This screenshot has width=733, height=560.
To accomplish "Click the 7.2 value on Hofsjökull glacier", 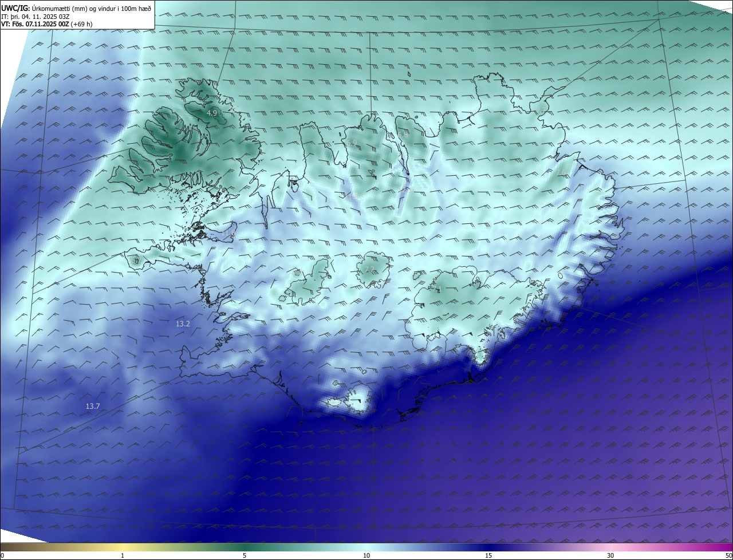I will [x=369, y=270].
